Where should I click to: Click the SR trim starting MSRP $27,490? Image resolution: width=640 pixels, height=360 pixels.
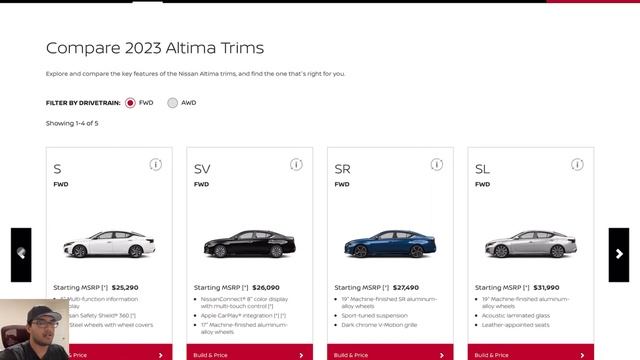click(x=377, y=288)
